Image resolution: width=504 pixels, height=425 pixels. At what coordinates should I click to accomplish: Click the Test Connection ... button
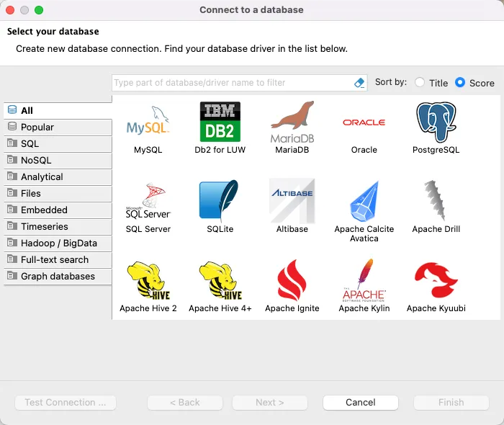click(66, 403)
